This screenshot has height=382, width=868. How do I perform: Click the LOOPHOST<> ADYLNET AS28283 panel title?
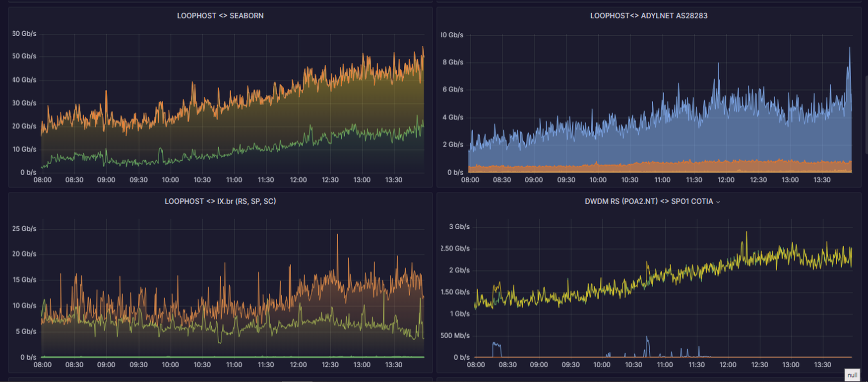tap(648, 16)
